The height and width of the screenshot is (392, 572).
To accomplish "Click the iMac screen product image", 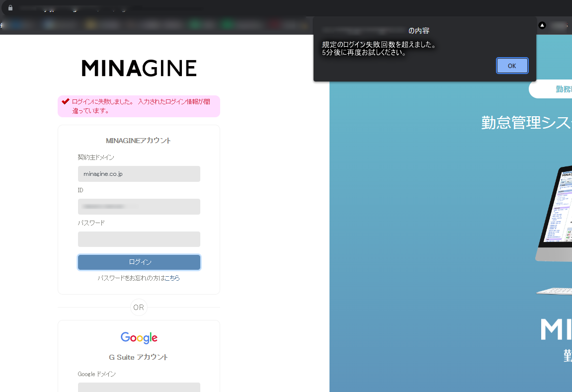I will (x=554, y=213).
